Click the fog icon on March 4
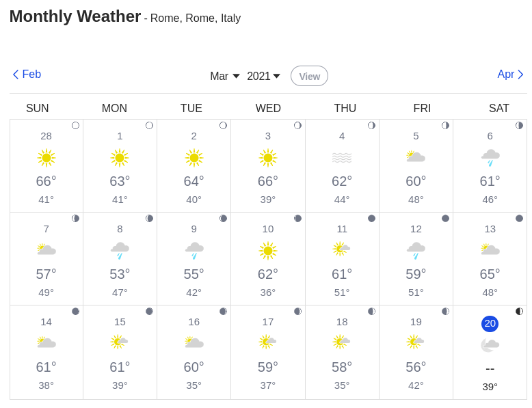This screenshot has height=408, width=532. [x=342, y=158]
